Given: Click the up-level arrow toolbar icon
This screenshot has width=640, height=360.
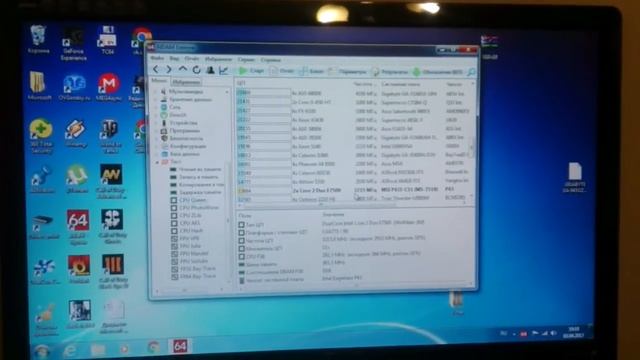Looking at the screenshot, I should (182, 70).
